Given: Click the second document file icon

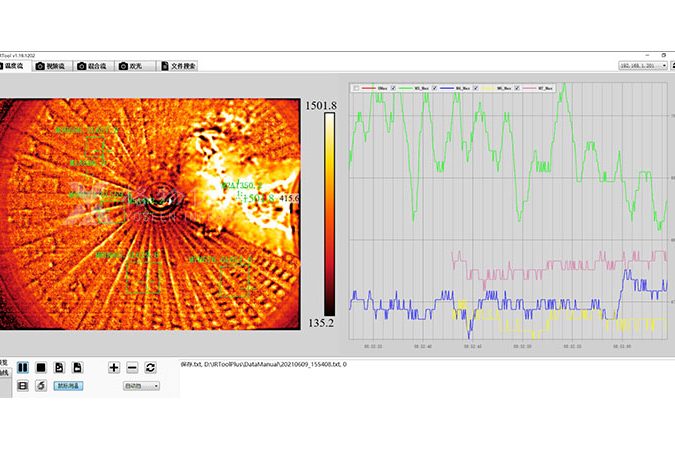Looking at the screenshot, I should [x=77, y=368].
